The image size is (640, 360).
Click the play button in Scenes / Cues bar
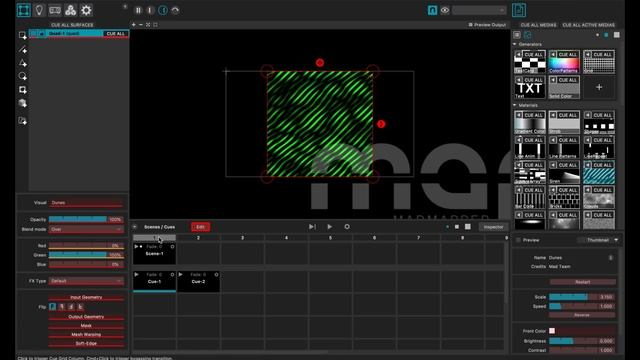point(329,227)
